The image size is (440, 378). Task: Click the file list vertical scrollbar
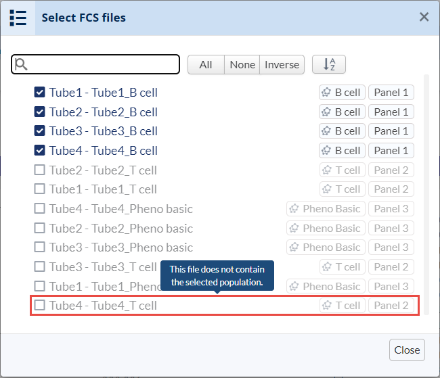(426, 195)
